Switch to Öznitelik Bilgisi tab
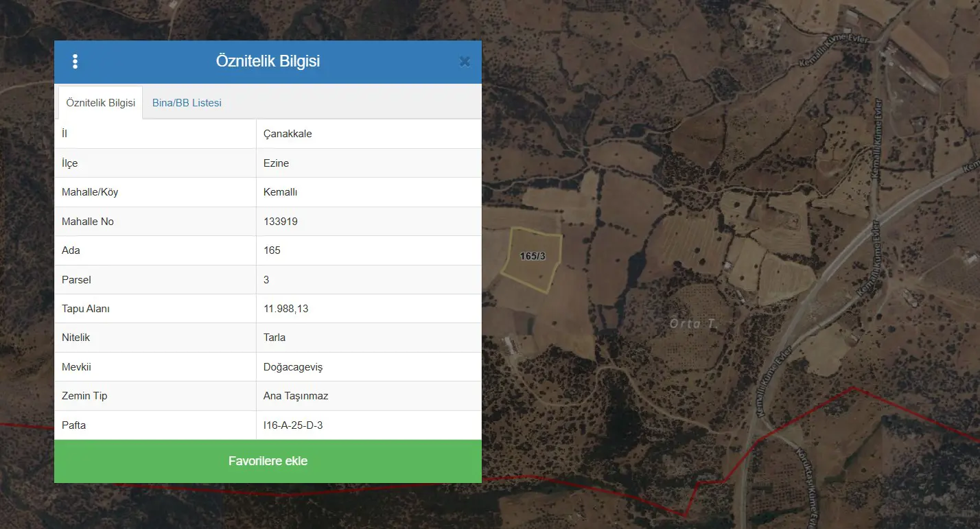The image size is (980, 529). [100, 103]
